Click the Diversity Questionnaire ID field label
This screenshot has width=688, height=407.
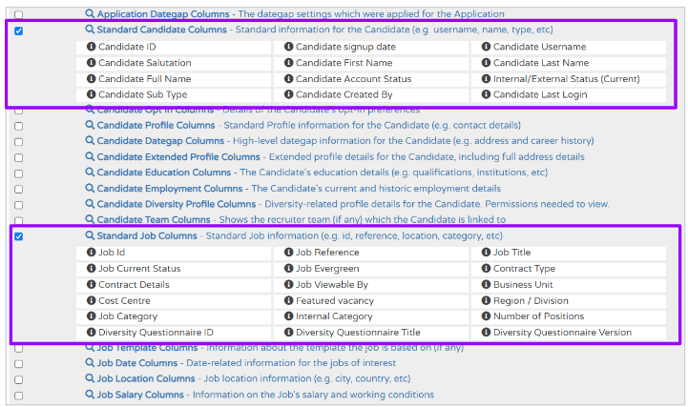click(156, 332)
